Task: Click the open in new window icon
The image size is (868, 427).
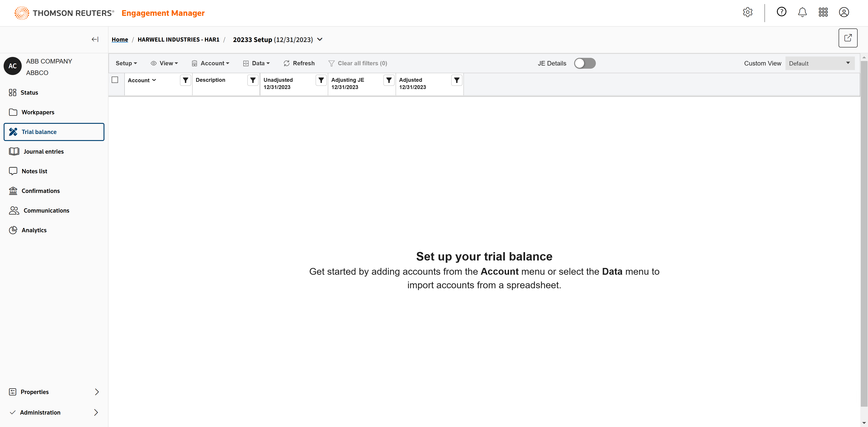Action: coord(848,38)
